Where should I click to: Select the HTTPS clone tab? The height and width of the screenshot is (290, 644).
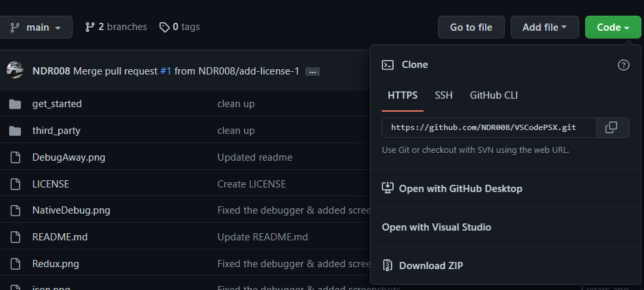(403, 95)
